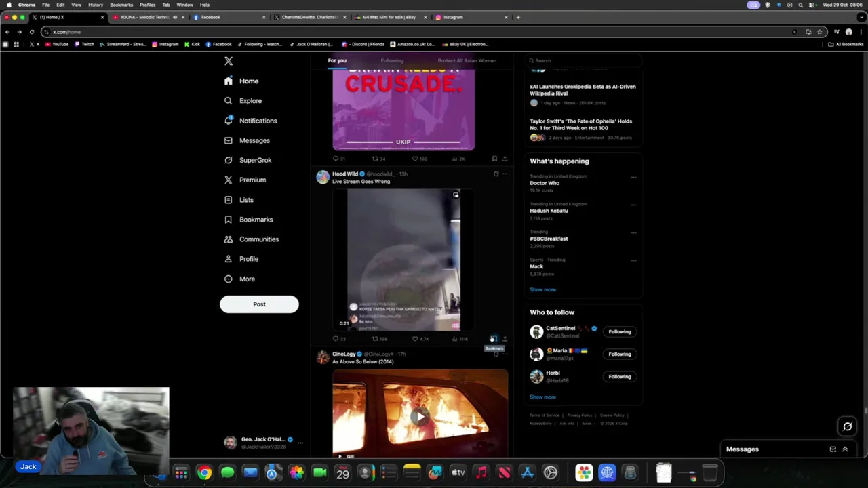Open more options on CineLogy post
Viewport: 868px width, 488px height.
coord(505,354)
